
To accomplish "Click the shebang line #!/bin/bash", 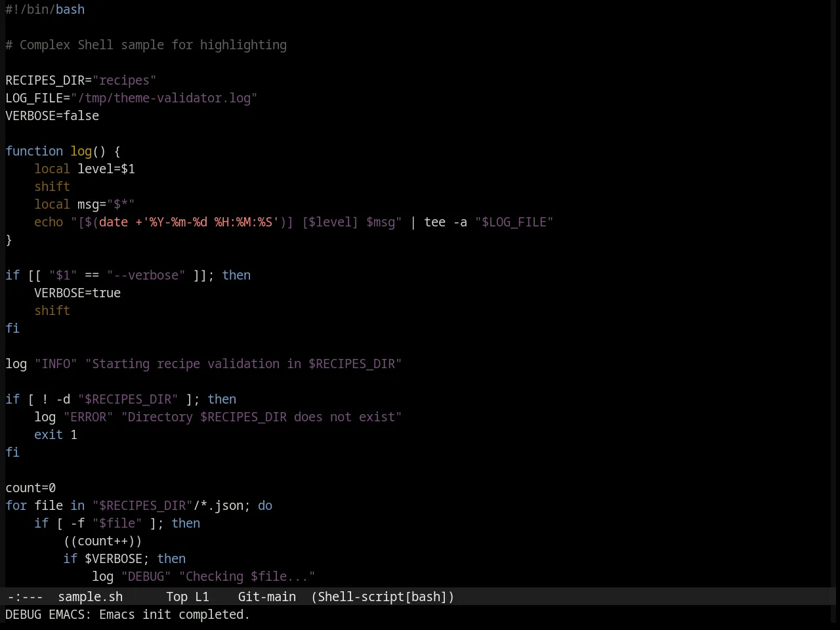I will [x=45, y=9].
